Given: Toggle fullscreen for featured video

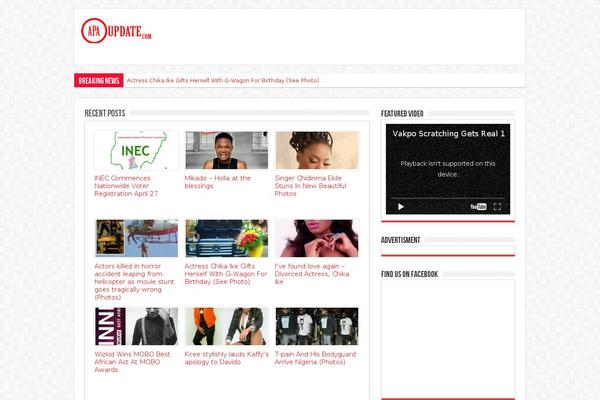Looking at the screenshot, I should click(x=497, y=207).
